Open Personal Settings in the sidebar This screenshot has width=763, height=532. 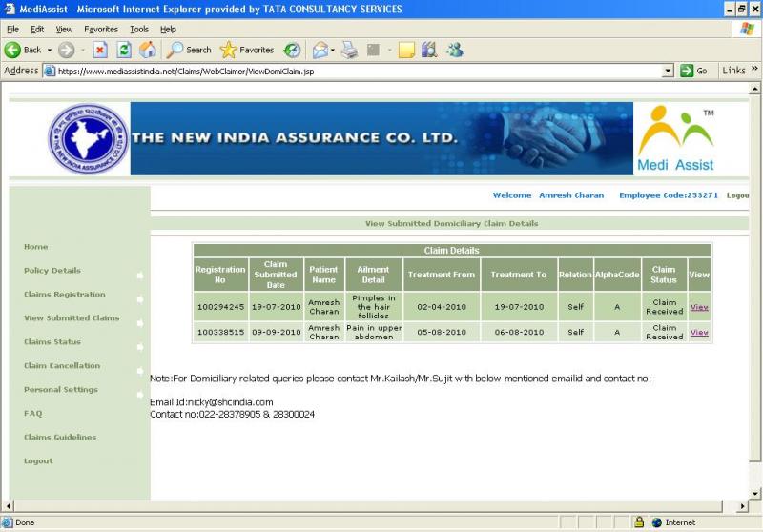[x=61, y=390]
